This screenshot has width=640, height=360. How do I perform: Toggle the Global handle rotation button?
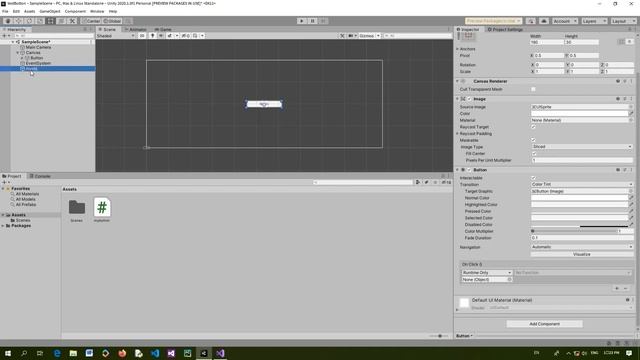click(x=112, y=21)
